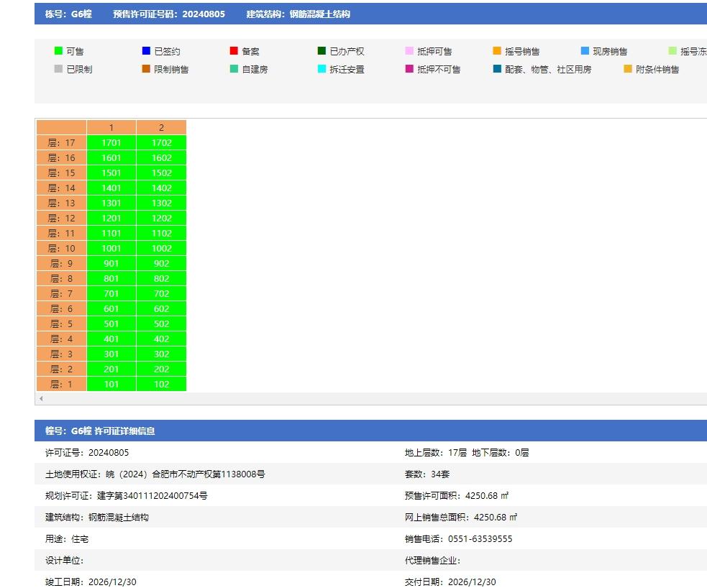Click the pink 抵押可售 legend swatch
This screenshot has width=707, height=588.
pos(409,51)
